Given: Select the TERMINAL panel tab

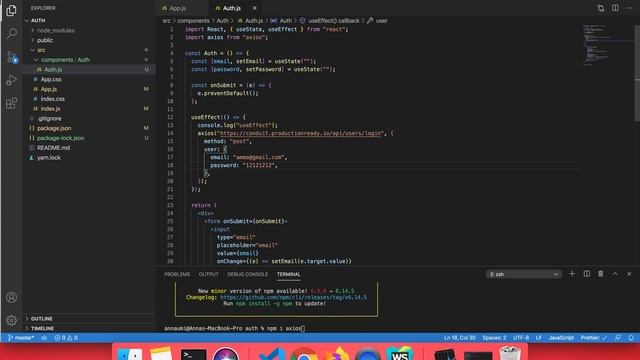Looking at the screenshot, I should click(x=289, y=274).
